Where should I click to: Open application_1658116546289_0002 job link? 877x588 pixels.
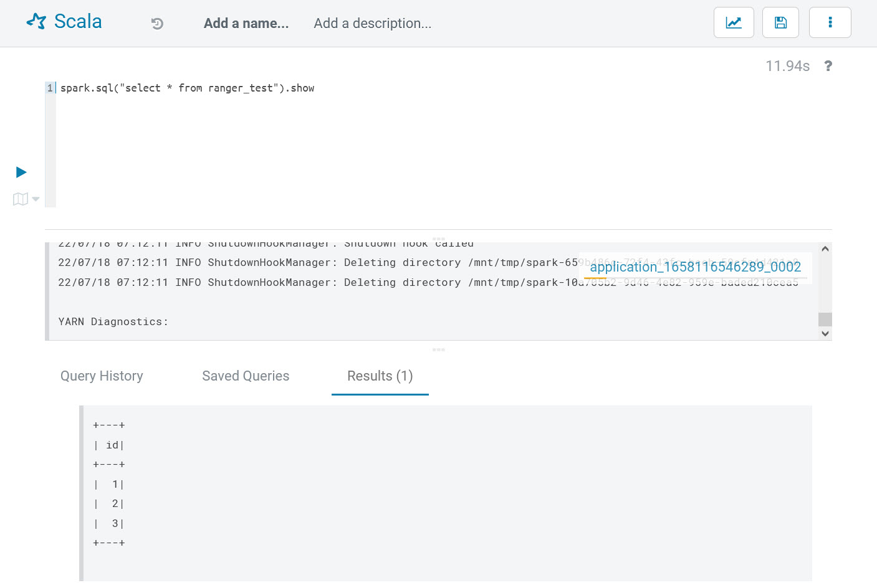pos(695,267)
